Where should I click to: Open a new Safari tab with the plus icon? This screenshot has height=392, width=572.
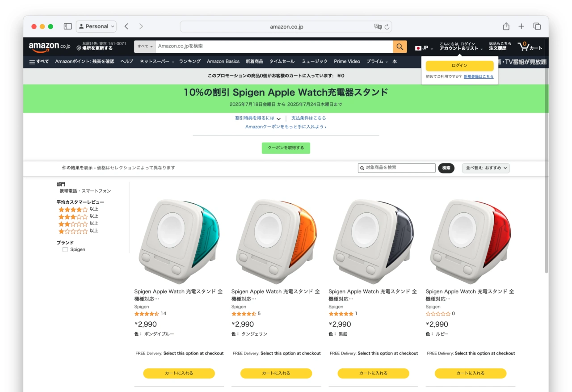521,26
